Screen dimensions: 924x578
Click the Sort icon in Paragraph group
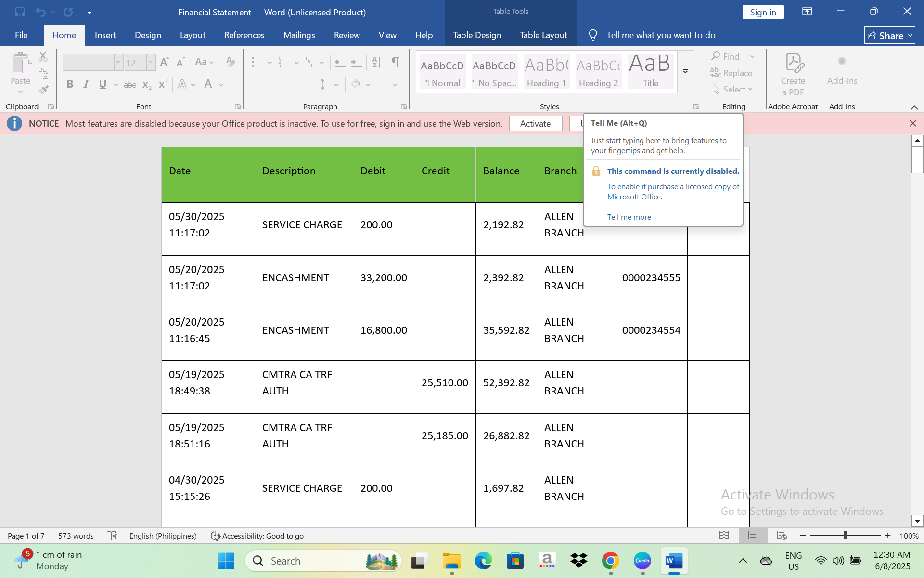376,62
